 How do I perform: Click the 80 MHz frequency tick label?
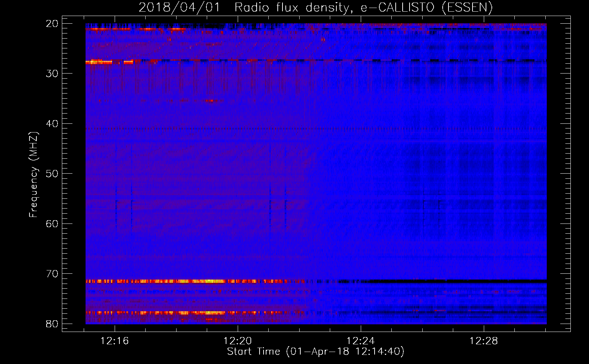(x=52, y=324)
